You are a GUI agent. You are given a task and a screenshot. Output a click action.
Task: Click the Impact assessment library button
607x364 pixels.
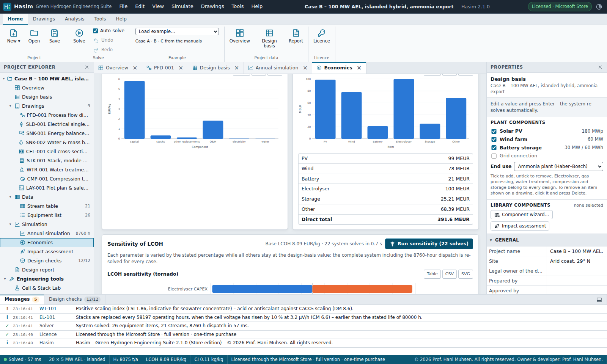520,226
